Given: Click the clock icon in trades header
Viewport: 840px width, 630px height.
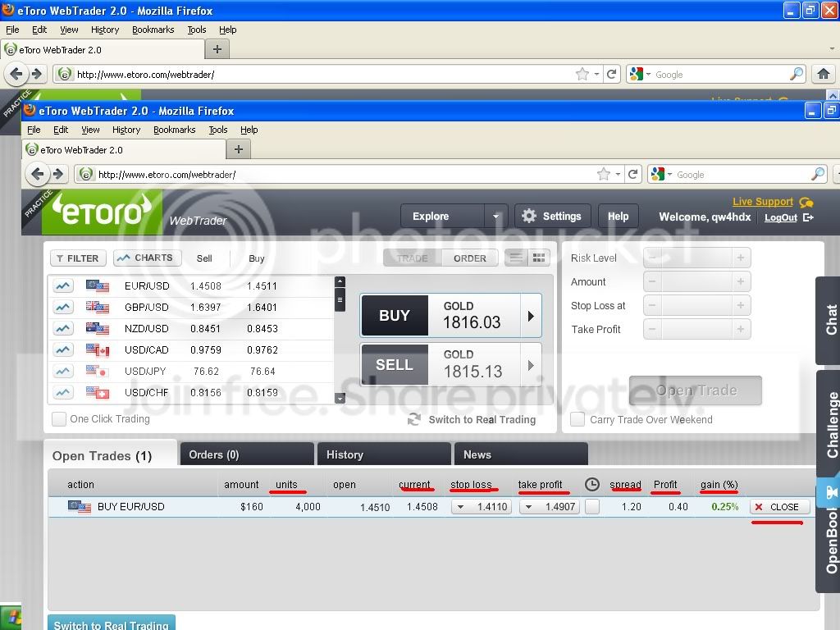Looking at the screenshot, I should point(592,485).
